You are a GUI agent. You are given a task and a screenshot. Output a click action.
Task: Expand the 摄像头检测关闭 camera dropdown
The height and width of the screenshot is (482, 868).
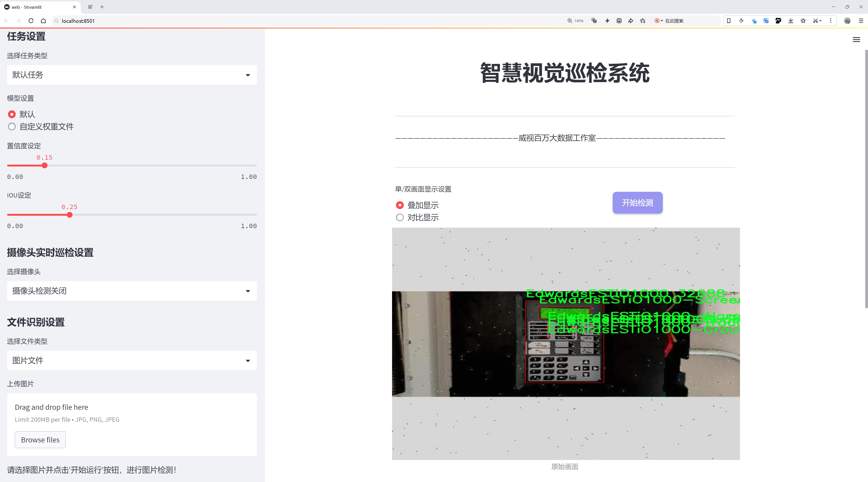[132, 291]
